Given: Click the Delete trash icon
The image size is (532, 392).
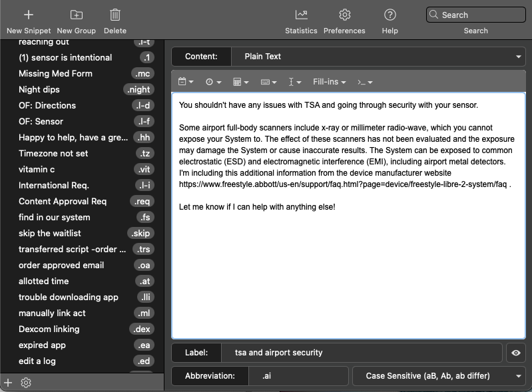Looking at the screenshot, I should pyautogui.click(x=115, y=15).
